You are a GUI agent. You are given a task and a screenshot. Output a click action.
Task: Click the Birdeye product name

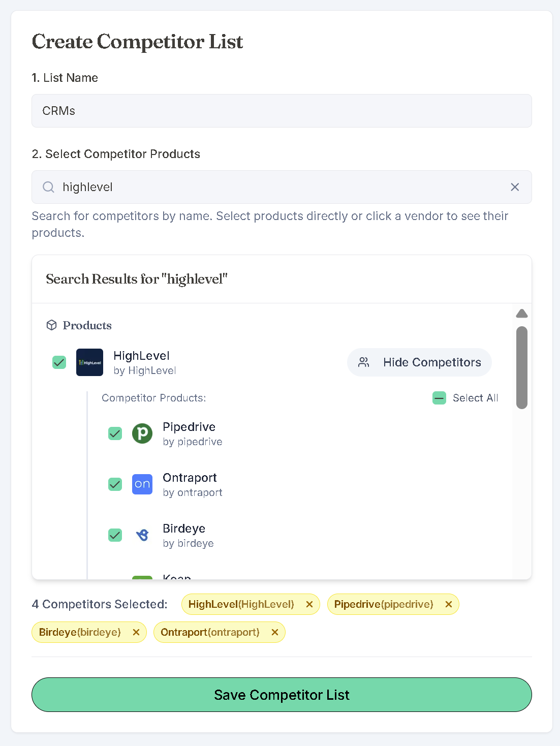pyautogui.click(x=184, y=529)
